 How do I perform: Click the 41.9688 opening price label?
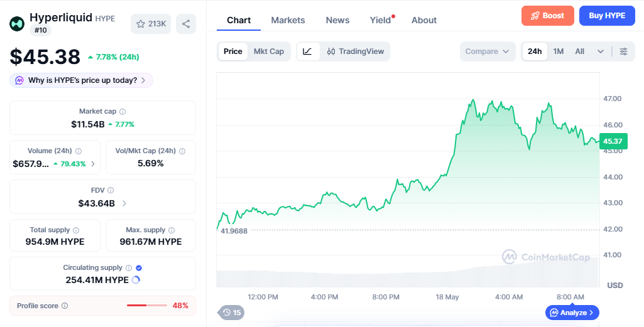click(x=234, y=230)
